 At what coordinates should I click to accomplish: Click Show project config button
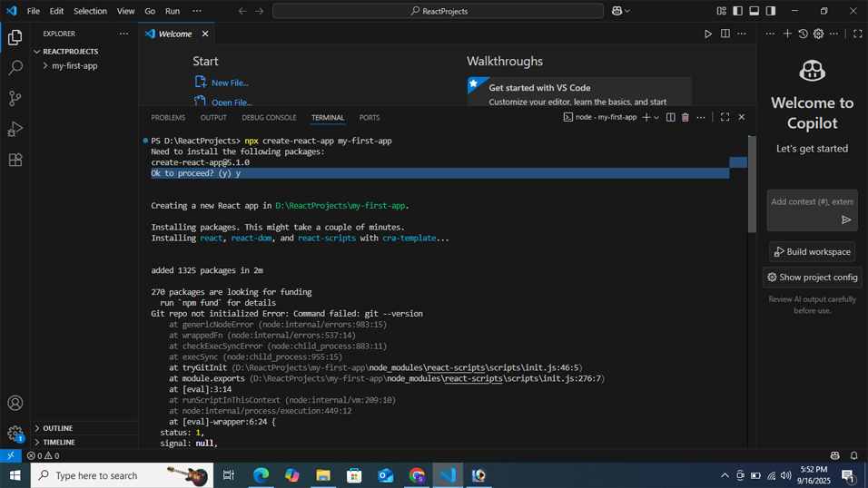[812, 278]
